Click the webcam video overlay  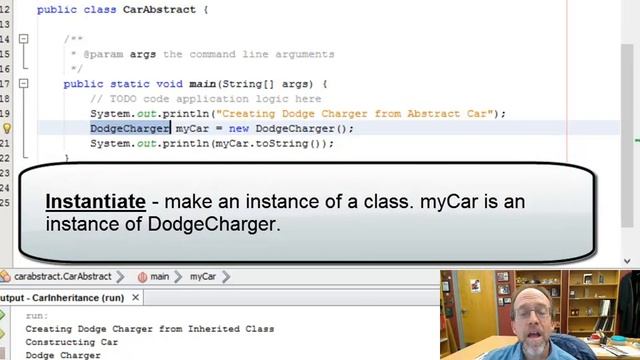click(x=540, y=315)
